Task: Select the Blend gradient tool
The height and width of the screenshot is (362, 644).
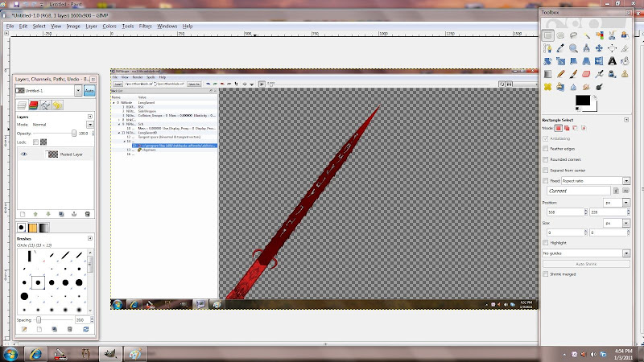Action: (547, 72)
